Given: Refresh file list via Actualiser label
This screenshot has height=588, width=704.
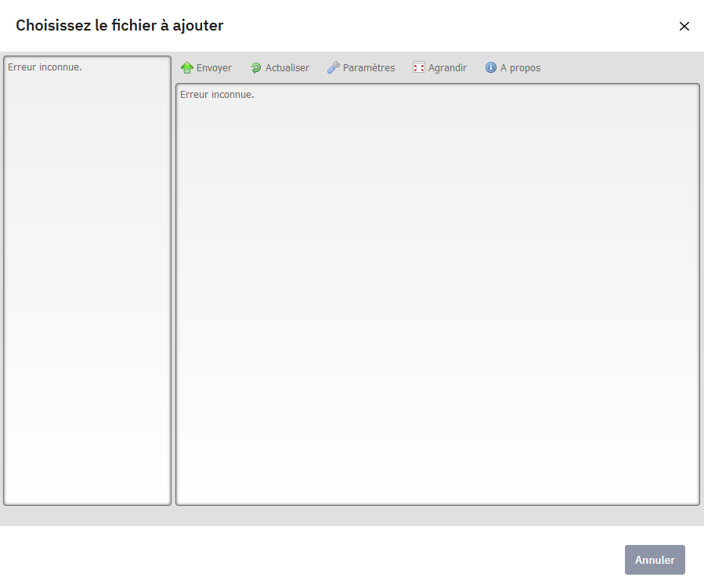Looking at the screenshot, I should pyautogui.click(x=287, y=68).
